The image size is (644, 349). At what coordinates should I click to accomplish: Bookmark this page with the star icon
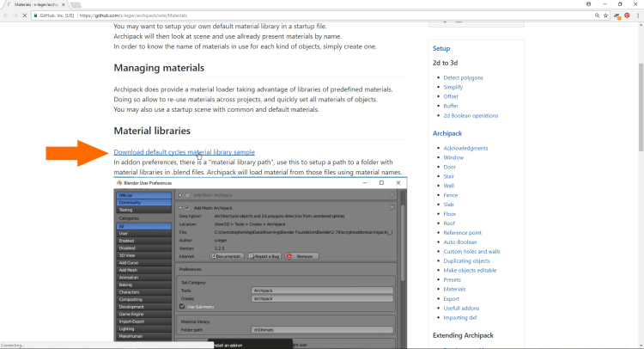pos(605,15)
